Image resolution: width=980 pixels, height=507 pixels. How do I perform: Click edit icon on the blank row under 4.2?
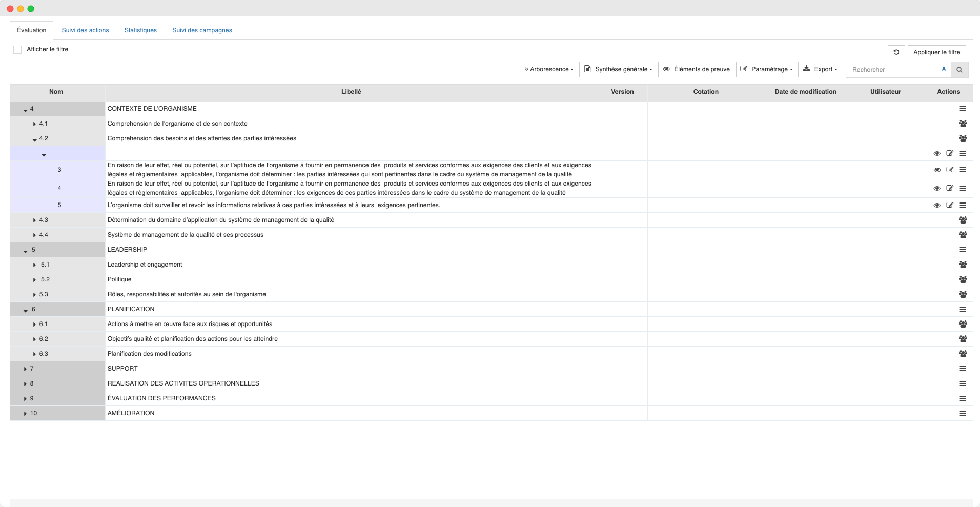pyautogui.click(x=950, y=153)
